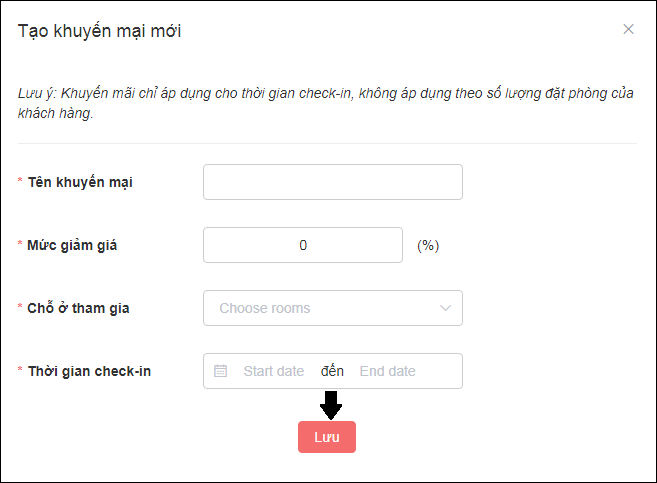Select the Start date field
Image resolution: width=657 pixels, height=483 pixels.
click(274, 371)
